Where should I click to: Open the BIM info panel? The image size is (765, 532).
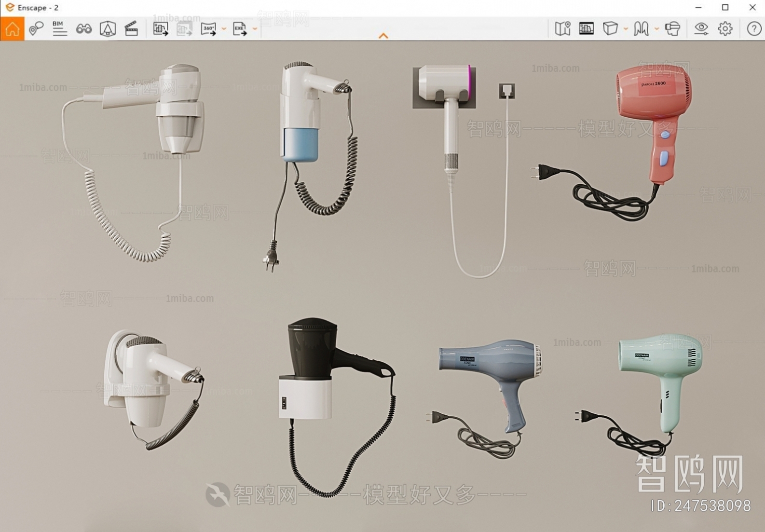[59, 29]
